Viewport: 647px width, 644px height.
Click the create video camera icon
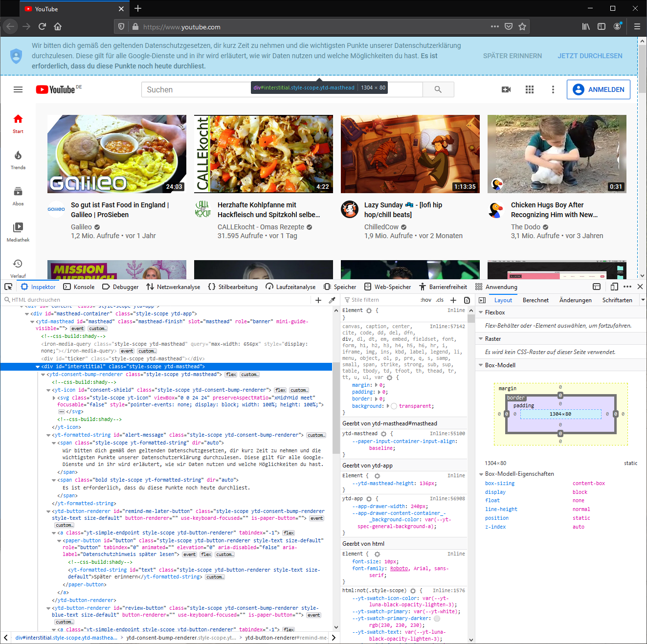click(x=506, y=89)
